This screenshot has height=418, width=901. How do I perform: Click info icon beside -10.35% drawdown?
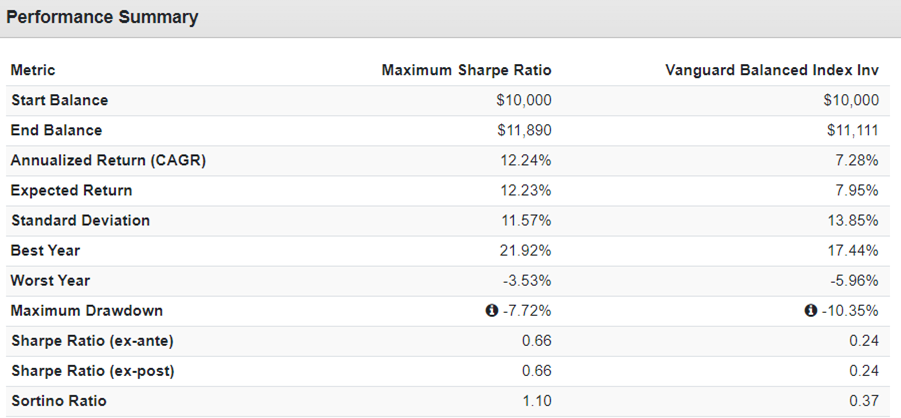pos(811,311)
